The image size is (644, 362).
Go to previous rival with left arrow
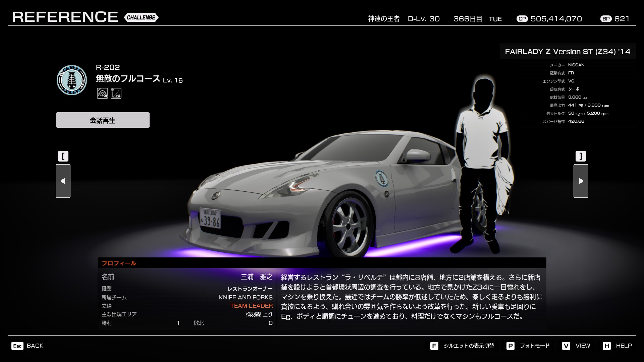(63, 181)
